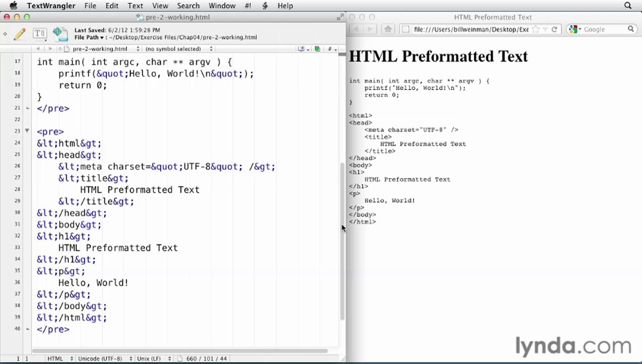642x364 pixels.
Task: Click the '<pre>' tag on line 23
Action: click(50, 131)
